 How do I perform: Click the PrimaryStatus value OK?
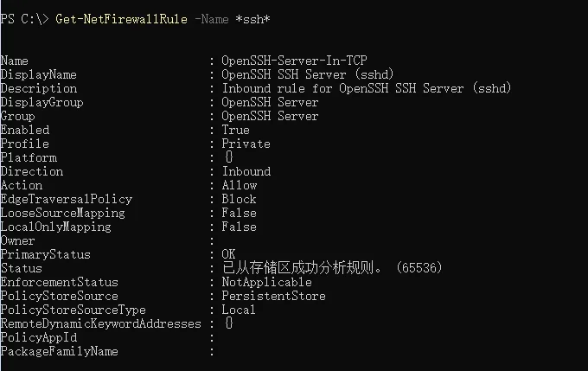[228, 254]
